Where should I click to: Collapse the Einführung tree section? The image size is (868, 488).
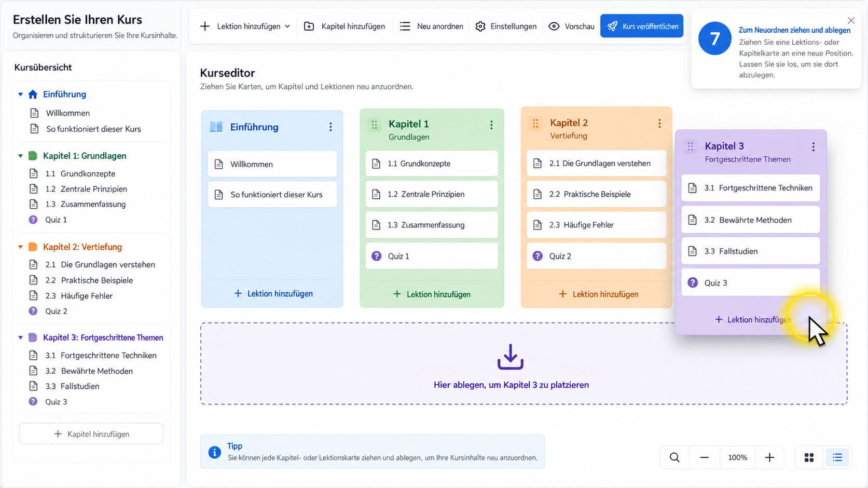pyautogui.click(x=21, y=94)
